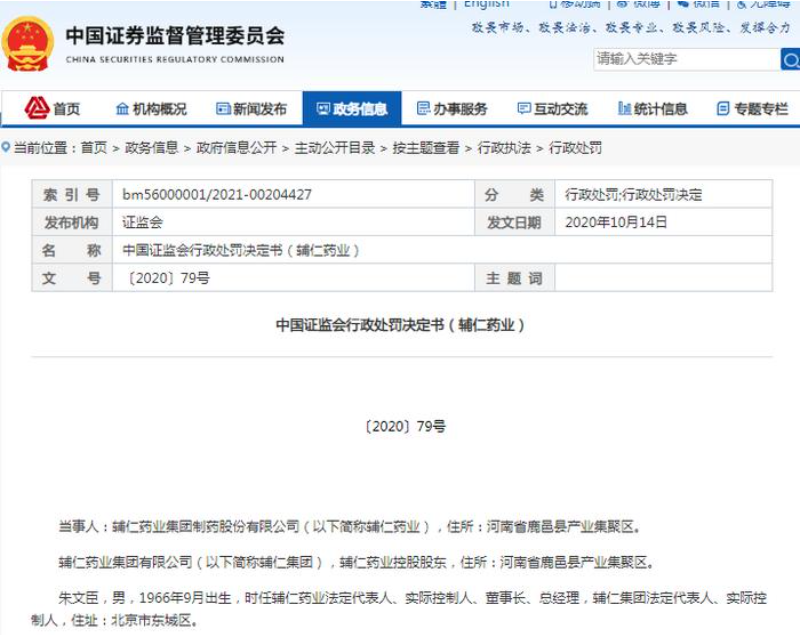This screenshot has width=803, height=635.
Task: Click the 互动交流 chat bubble icon
Action: (523, 109)
